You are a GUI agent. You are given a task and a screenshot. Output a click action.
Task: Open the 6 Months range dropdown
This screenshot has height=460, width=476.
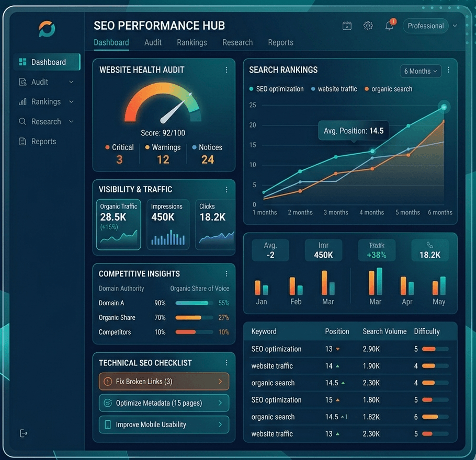pyautogui.click(x=421, y=71)
